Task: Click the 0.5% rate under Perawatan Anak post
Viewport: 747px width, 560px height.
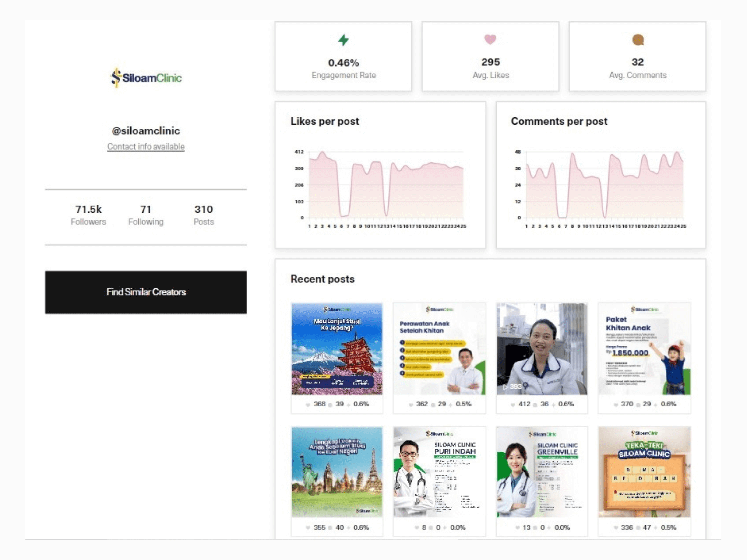Action: click(464, 404)
